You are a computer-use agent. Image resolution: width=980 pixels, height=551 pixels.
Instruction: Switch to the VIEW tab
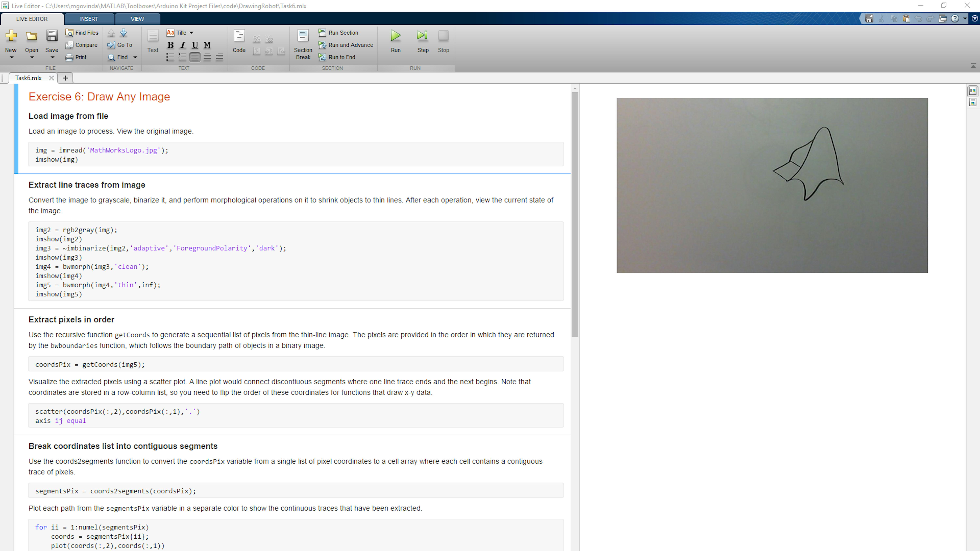(137, 19)
